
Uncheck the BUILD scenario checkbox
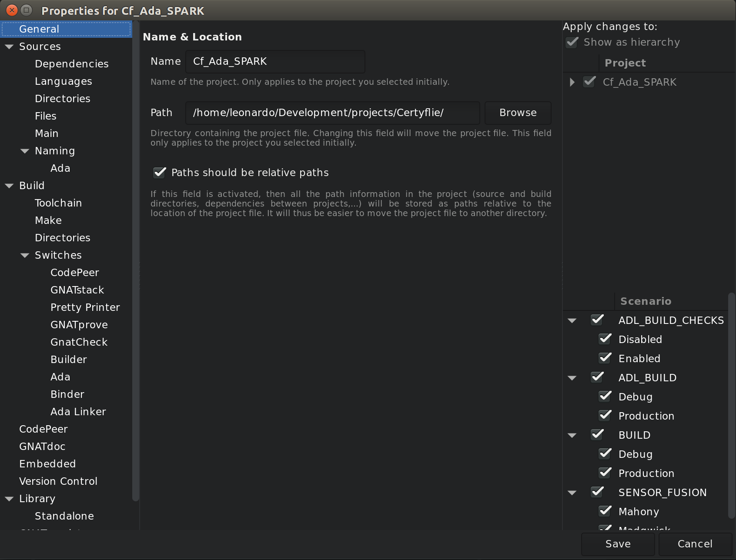(x=597, y=435)
